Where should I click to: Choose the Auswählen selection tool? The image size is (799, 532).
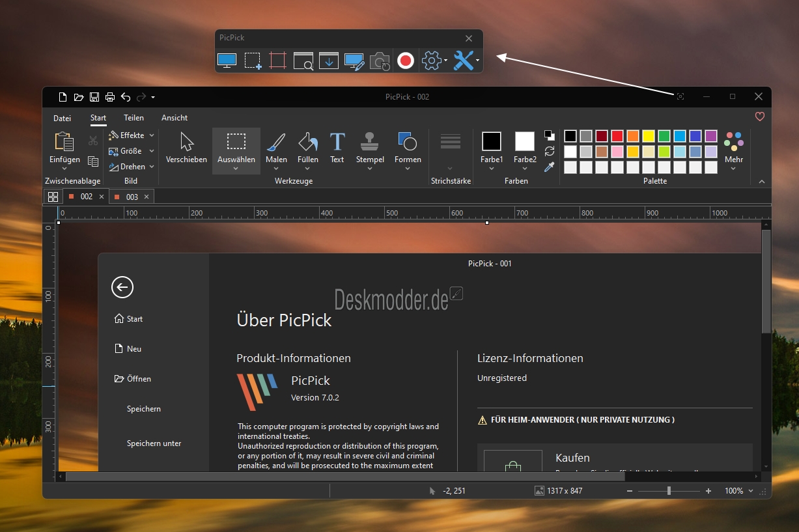coord(236,150)
